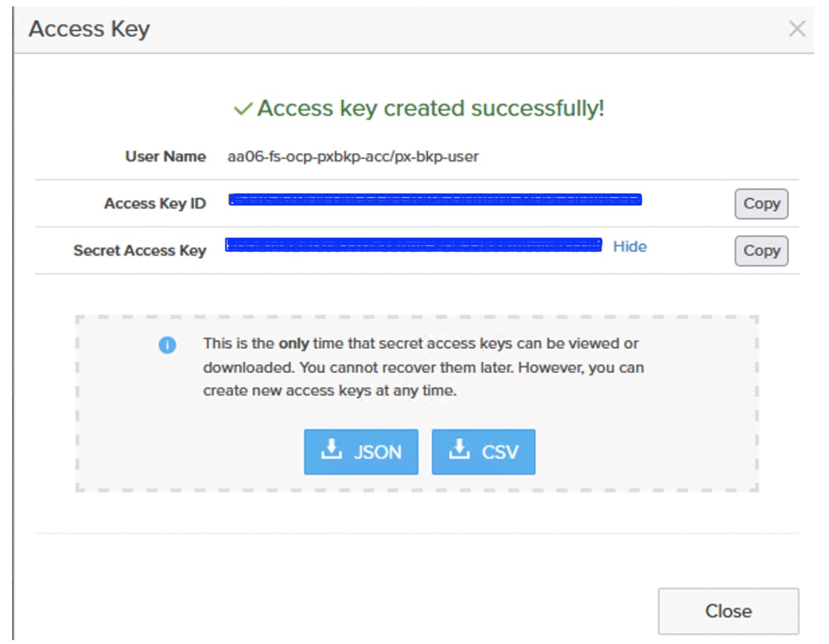829x644 pixels.
Task: Click the Secret Access Key label
Action: (139, 250)
